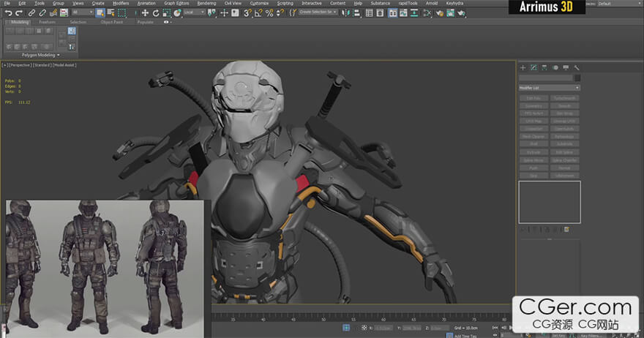Toggle Keyboard Shortcut Override

(235, 13)
